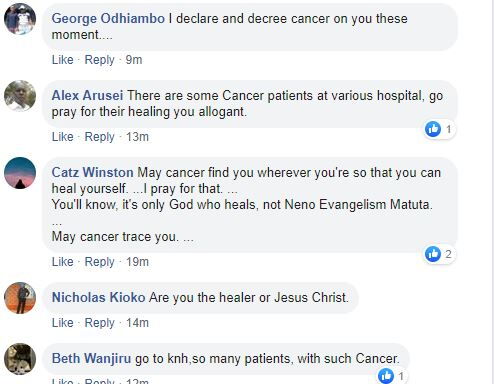Reply to Nicholas Kioko's comment
Image resolution: width=494 pixels, height=384 pixels.
[99, 323]
